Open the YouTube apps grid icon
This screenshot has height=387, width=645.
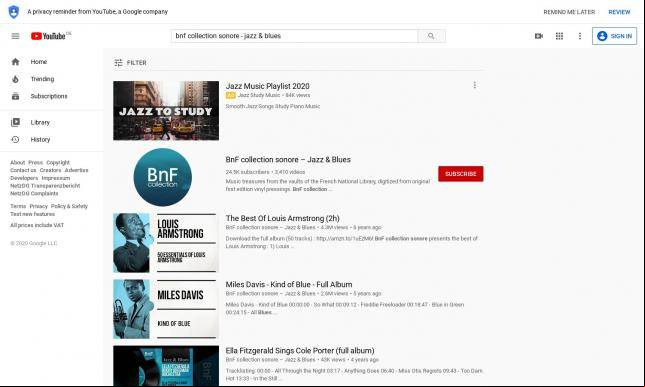559,36
